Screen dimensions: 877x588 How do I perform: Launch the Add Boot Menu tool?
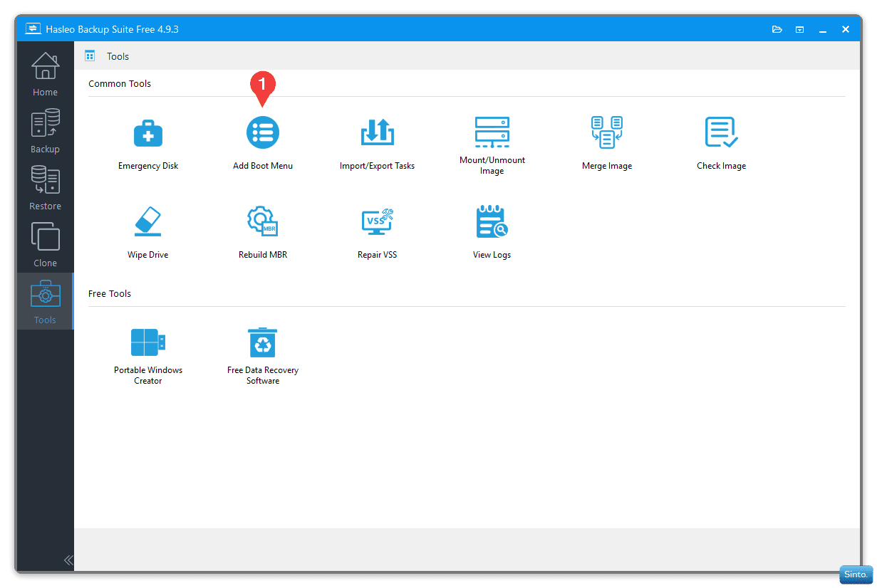pyautogui.click(x=263, y=145)
